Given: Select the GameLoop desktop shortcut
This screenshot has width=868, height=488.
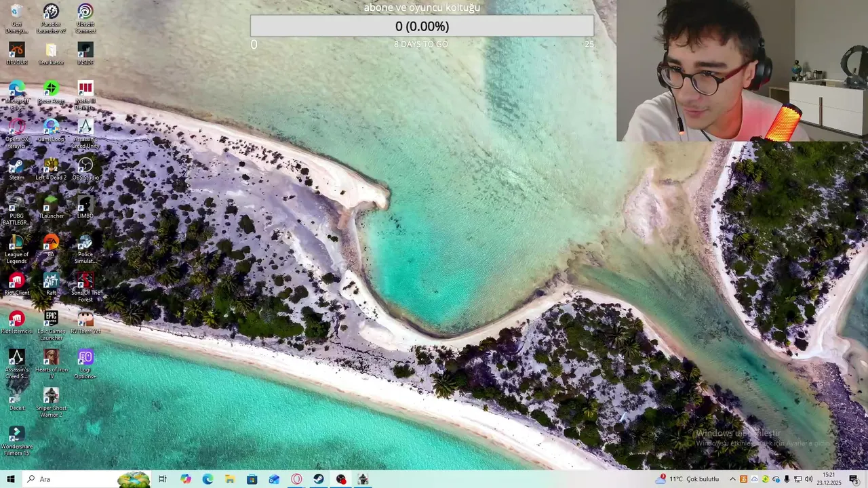Looking at the screenshot, I should click(51, 131).
